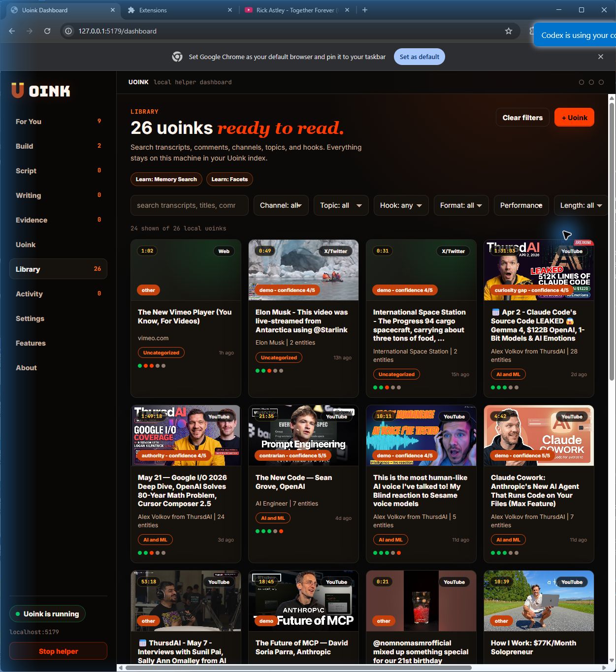Open the About section
The height and width of the screenshot is (672, 616).
click(58, 368)
